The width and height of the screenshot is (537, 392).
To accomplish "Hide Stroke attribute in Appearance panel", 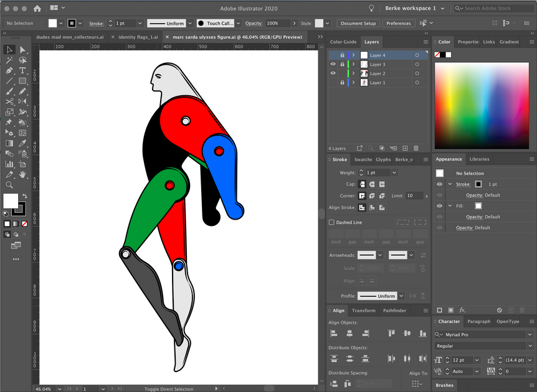I will [x=439, y=184].
